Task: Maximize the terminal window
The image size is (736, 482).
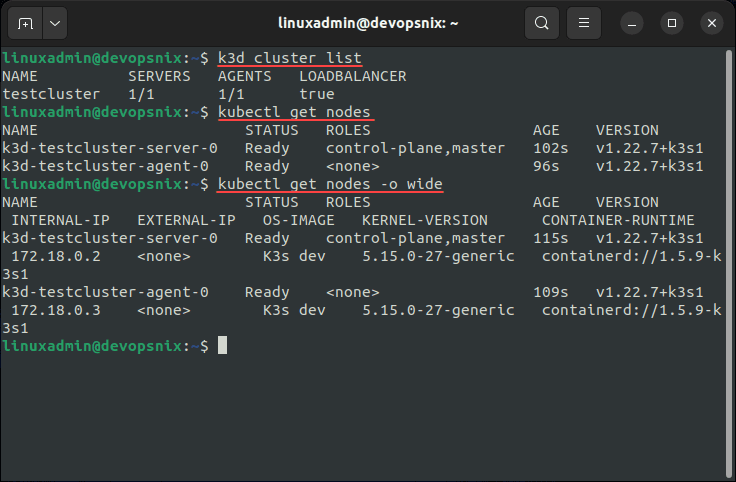Action: 672,23
